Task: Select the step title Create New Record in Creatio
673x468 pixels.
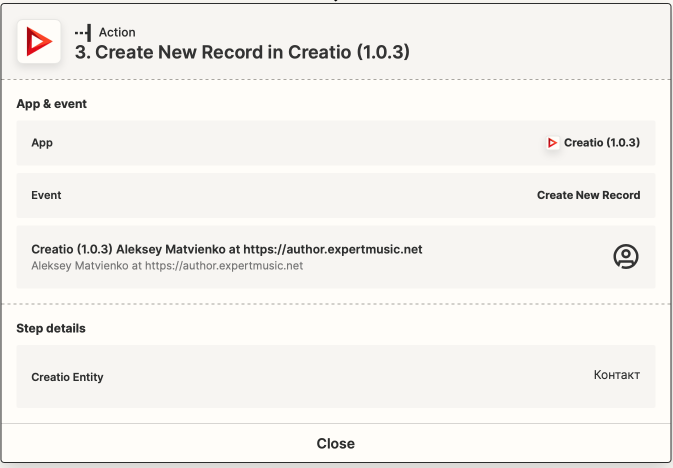Action: click(243, 52)
